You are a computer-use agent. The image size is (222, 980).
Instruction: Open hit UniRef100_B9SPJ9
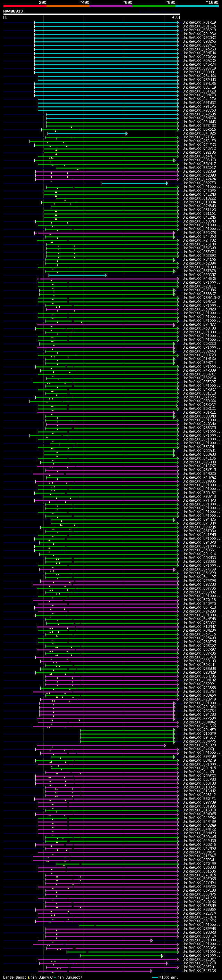pos(199,30)
